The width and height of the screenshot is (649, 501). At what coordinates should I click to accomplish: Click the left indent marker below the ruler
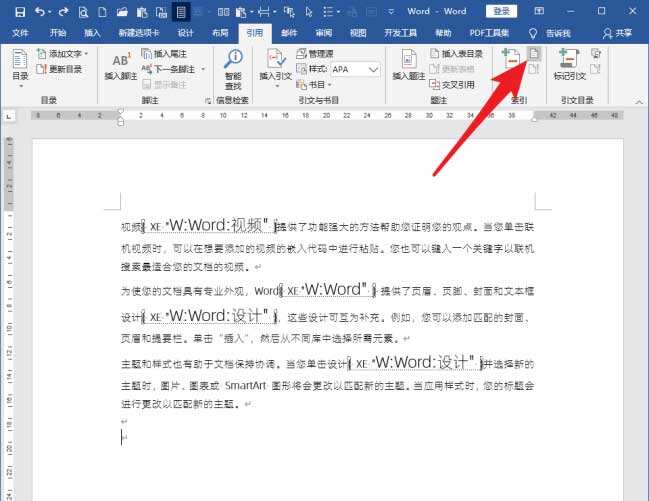120,123
